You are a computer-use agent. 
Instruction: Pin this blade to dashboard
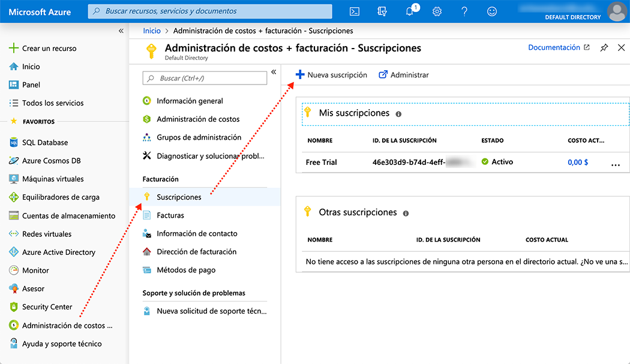tap(604, 48)
